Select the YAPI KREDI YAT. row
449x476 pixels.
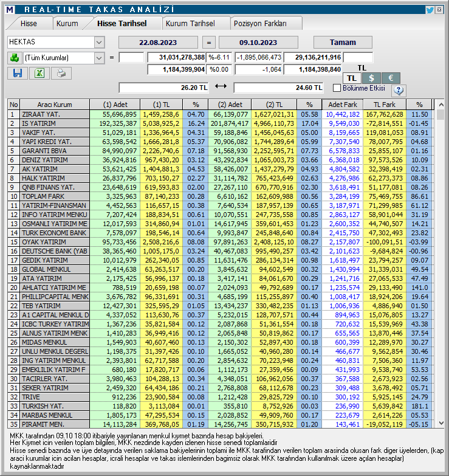tap(221, 142)
